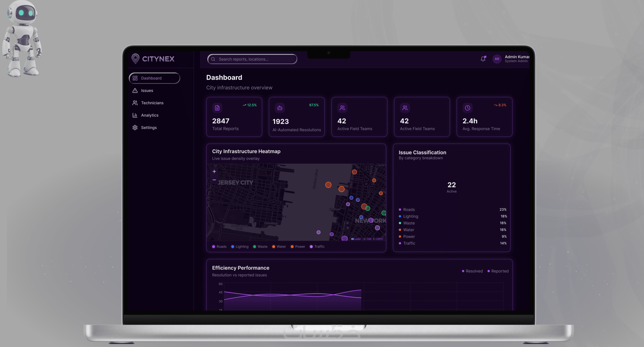Click the CITYNEX location pin logo
This screenshot has width=644, height=347.
135,59
